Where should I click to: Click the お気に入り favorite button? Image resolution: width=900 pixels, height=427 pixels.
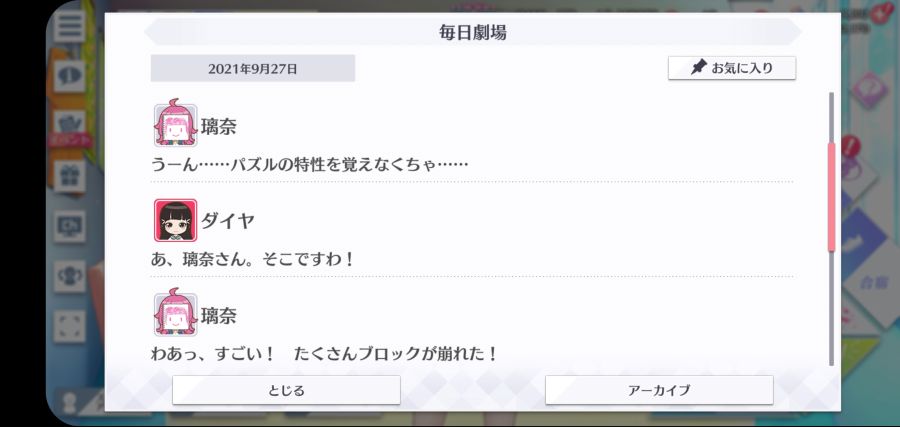click(732, 68)
